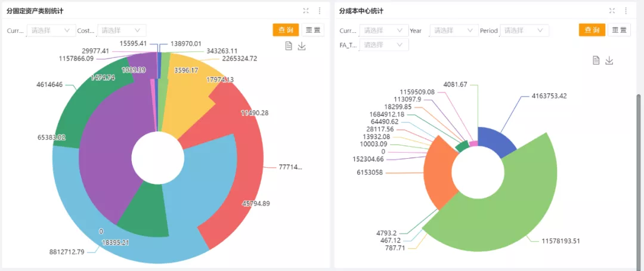Open the Curr... dropdown in 分成本中心统计
644x271 pixels.
384,30
